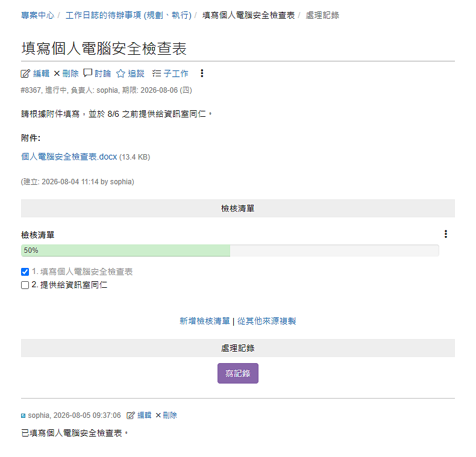Click the small square icon before sophia
The width and height of the screenshot is (476, 457).
23,415
